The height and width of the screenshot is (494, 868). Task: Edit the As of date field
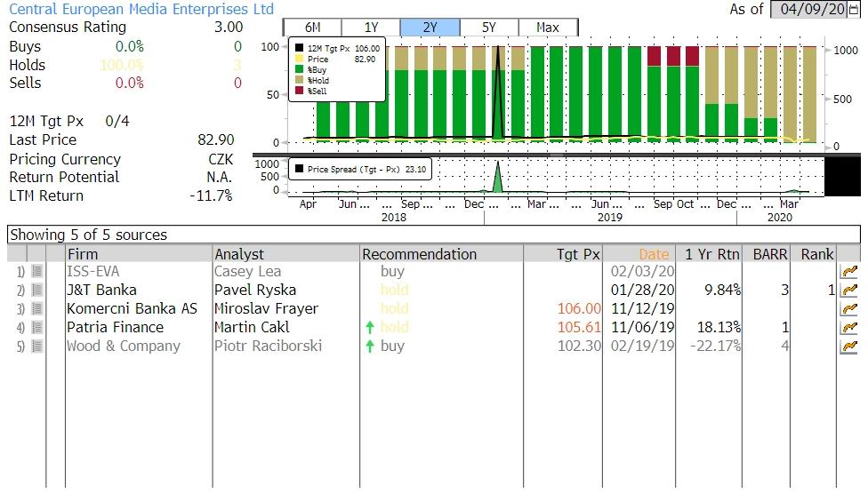point(809,10)
